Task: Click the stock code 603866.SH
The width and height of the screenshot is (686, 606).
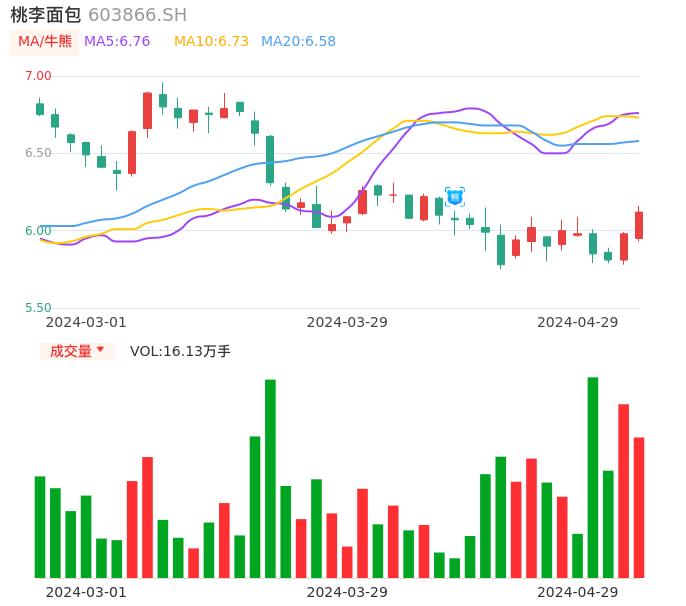Action: coord(137,15)
